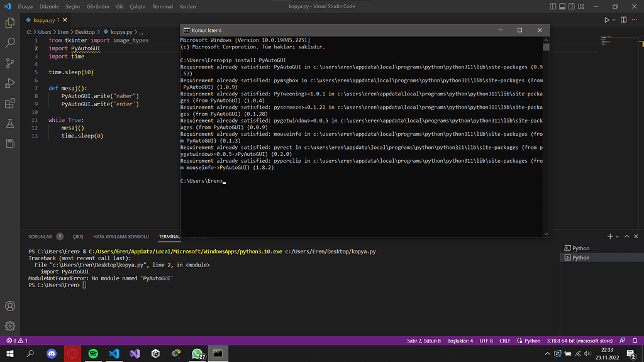Open the Extensions view

pos(10,103)
